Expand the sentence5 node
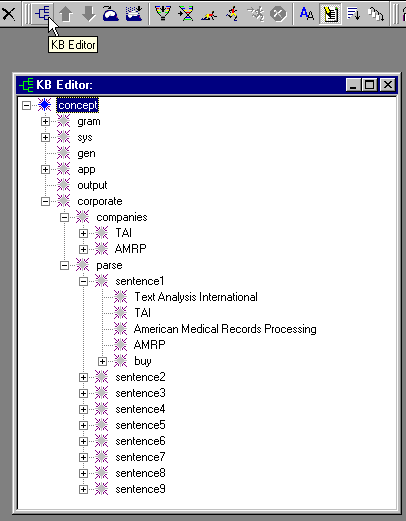Image resolution: width=406 pixels, height=521 pixels. (x=83, y=425)
